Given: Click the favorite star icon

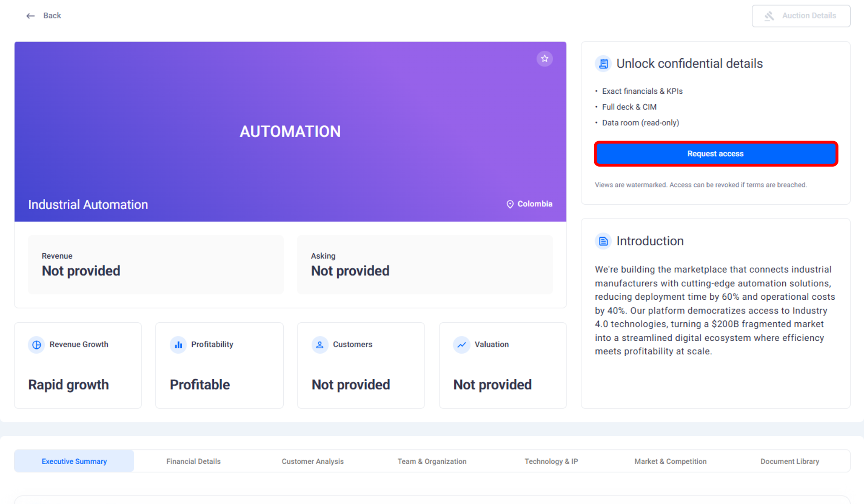Looking at the screenshot, I should click(544, 59).
